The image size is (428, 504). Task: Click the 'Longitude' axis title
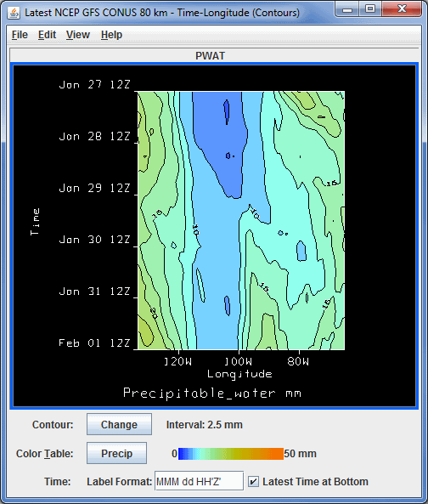click(239, 374)
